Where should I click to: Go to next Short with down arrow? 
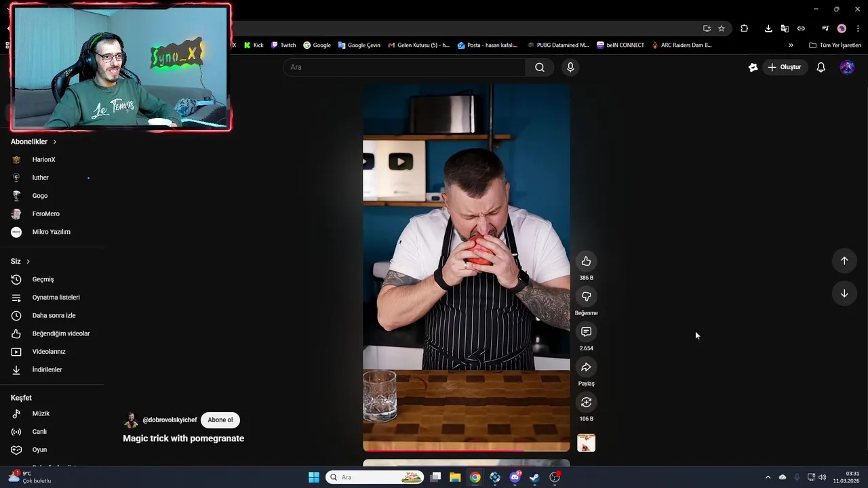point(844,293)
